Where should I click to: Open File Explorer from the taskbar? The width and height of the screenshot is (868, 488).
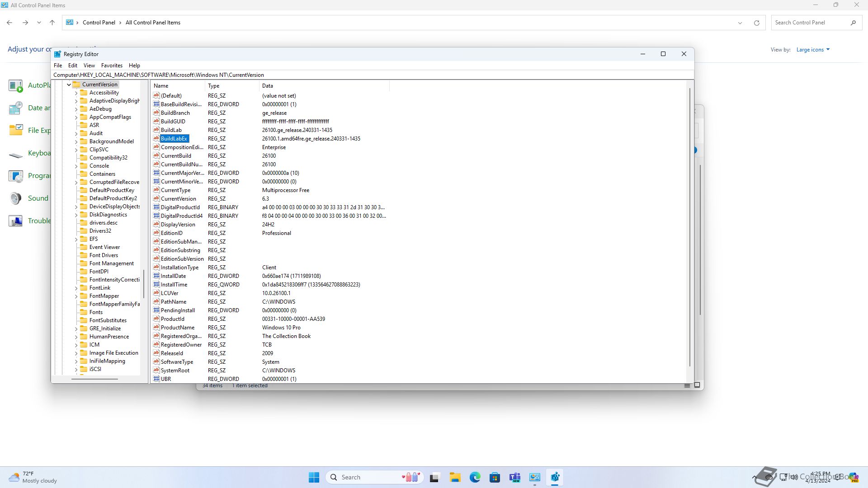pos(455,477)
